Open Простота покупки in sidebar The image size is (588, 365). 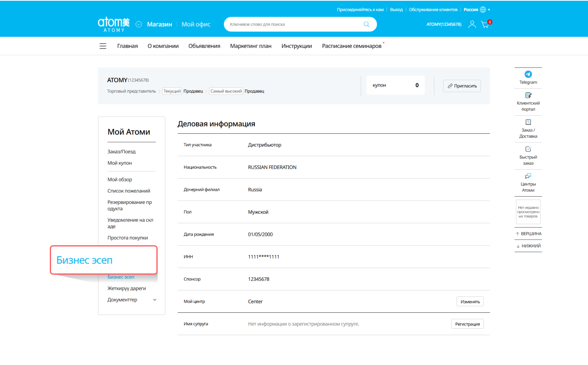(128, 238)
